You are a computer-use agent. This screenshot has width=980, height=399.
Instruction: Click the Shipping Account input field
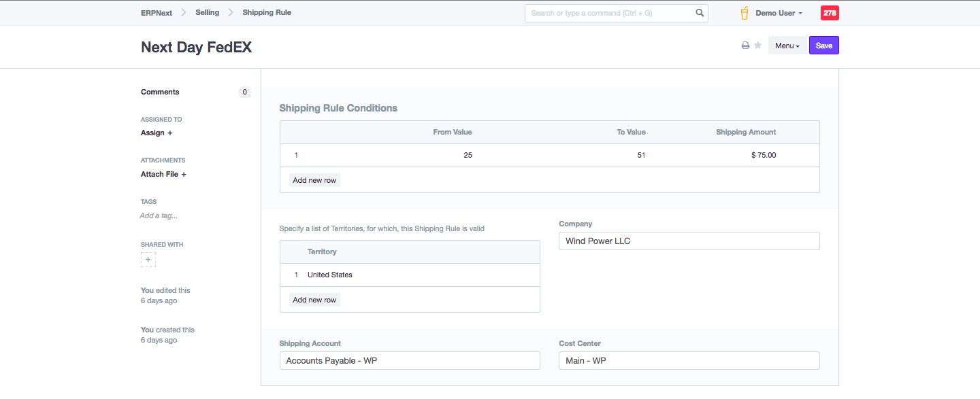[410, 361]
